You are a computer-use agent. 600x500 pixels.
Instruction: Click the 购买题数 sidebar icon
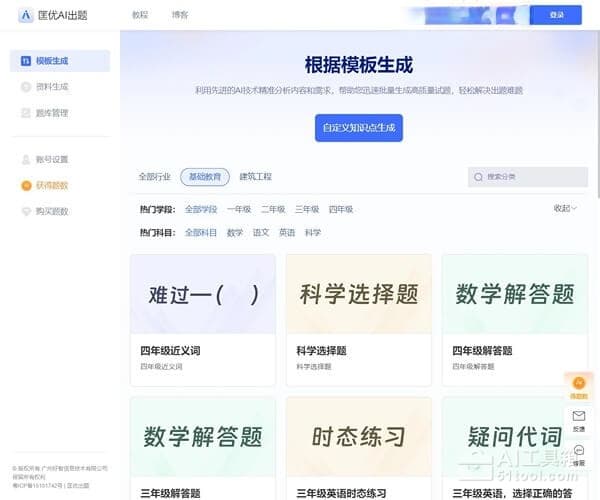(26, 211)
